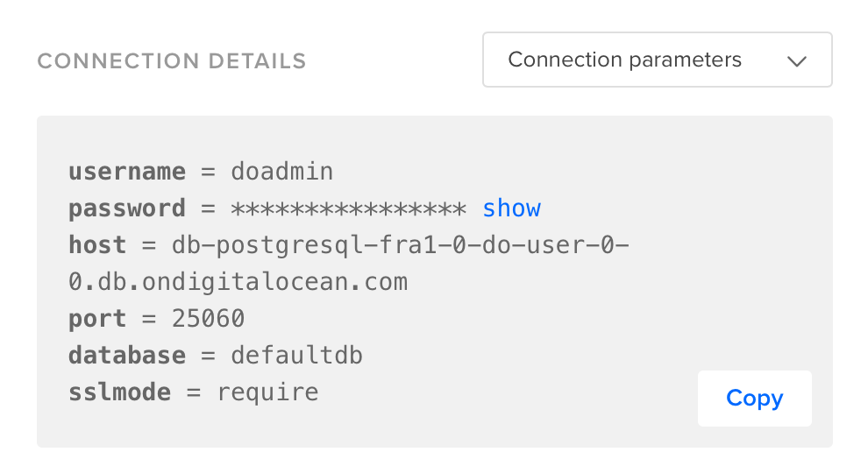The width and height of the screenshot is (868, 473).
Task: Click the sslmode value require
Action: click(x=268, y=392)
